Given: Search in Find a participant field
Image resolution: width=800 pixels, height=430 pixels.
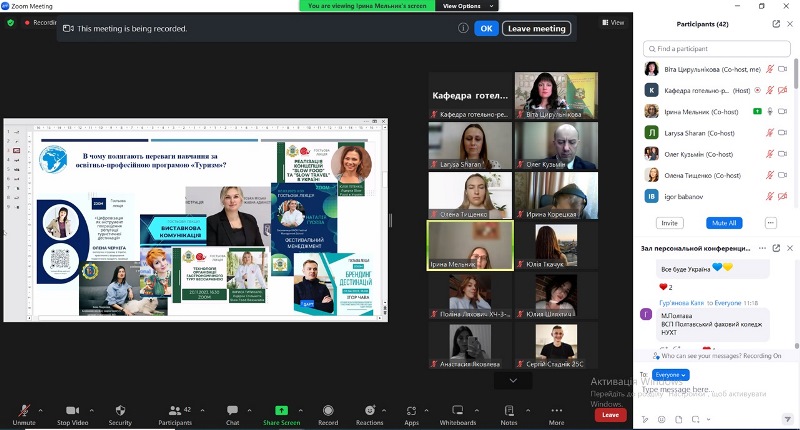Looking at the screenshot, I should click(717, 48).
